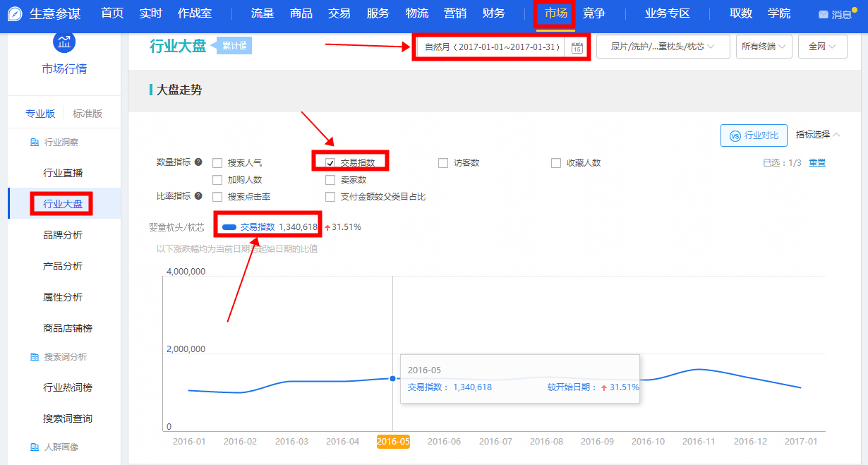Collapse the 指标选择 expander
868x465 pixels.
tap(818, 135)
